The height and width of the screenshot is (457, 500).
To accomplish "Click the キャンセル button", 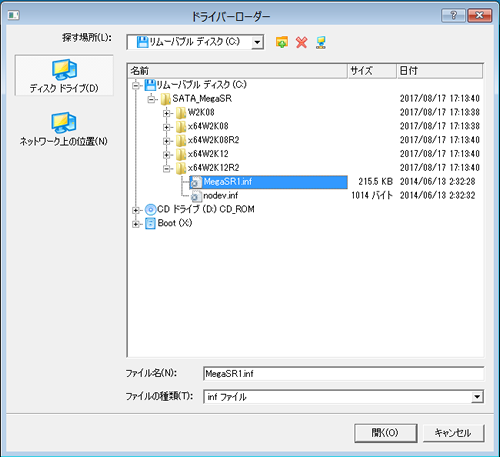I will click(x=453, y=433).
